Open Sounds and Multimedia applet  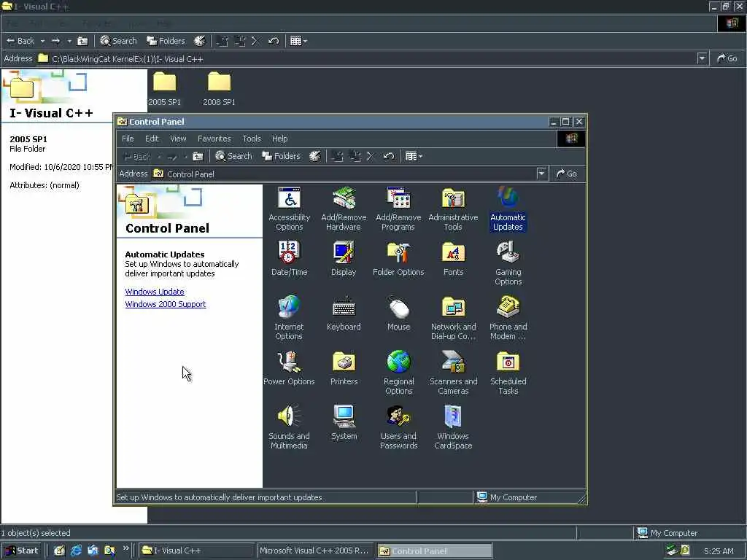click(x=289, y=427)
